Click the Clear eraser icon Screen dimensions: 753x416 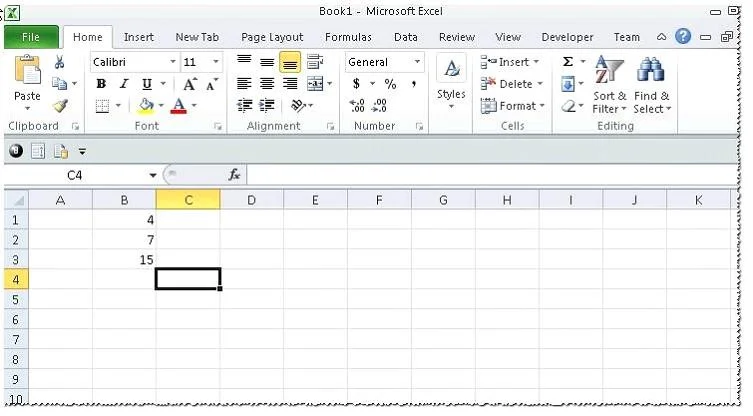569,106
